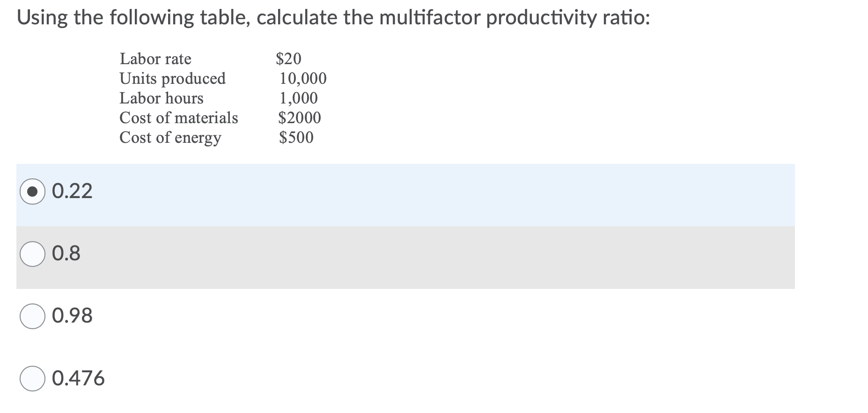868x413 pixels.
Task: Click the 0.8 answer label text
Action: [x=66, y=254]
